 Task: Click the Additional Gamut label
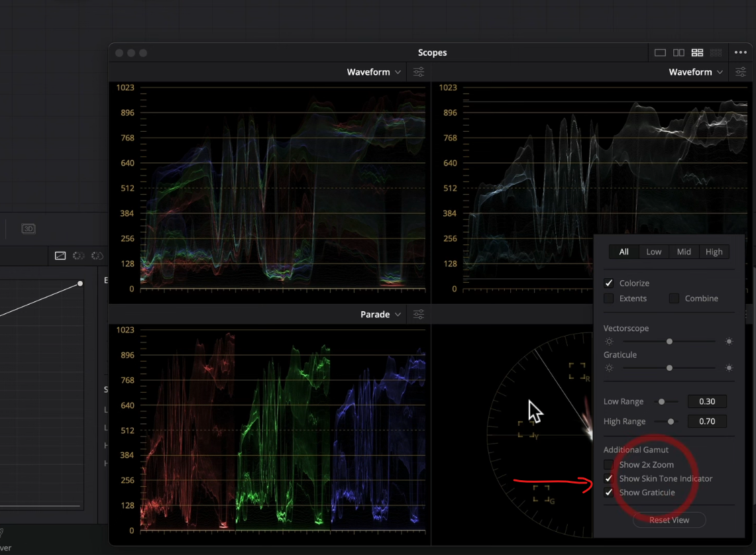tap(636, 450)
